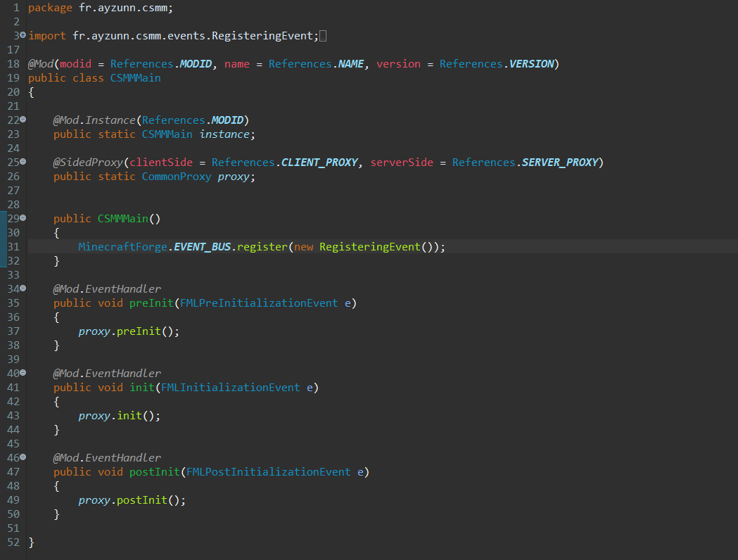The image size is (738, 560).
Task: Click the SERVER_PROXY constant reference
Action: (x=561, y=163)
